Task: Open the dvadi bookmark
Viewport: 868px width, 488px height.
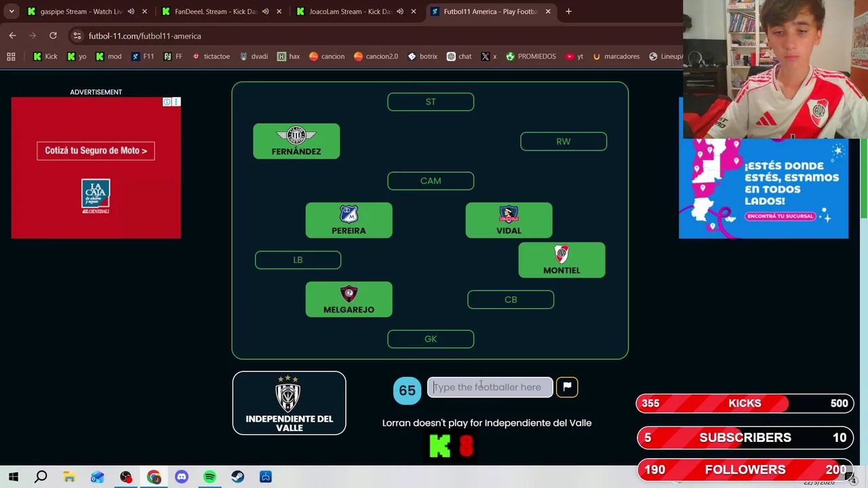Action: tap(254, 56)
